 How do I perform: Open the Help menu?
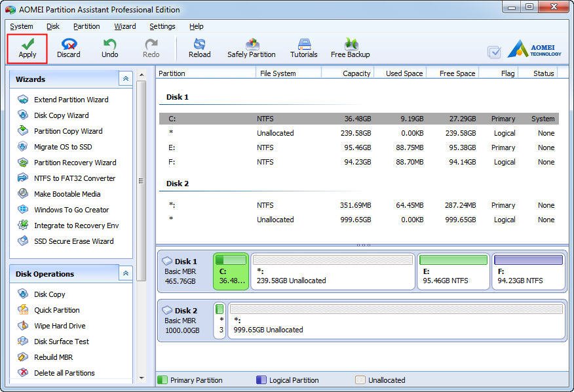(x=196, y=26)
